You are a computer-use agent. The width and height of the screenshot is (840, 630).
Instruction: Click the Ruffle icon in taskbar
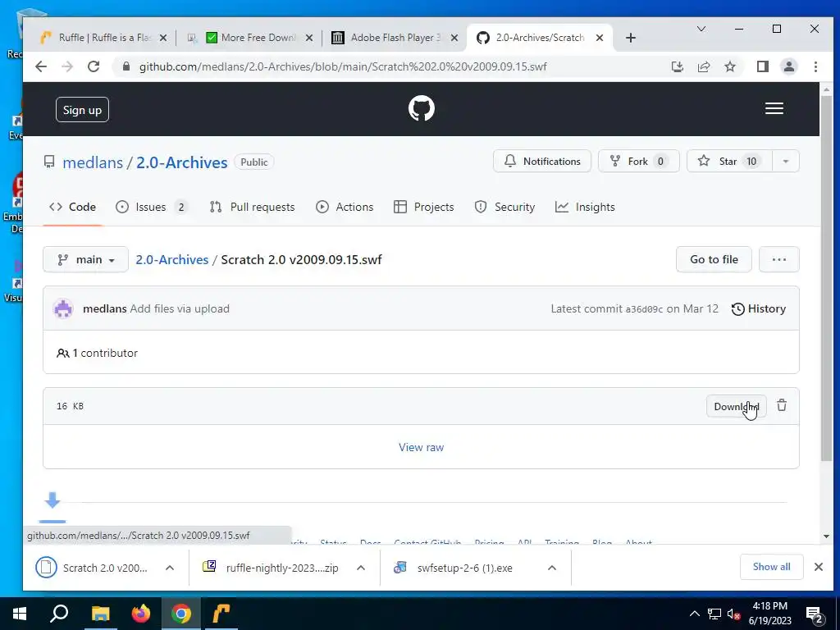tap(221, 614)
